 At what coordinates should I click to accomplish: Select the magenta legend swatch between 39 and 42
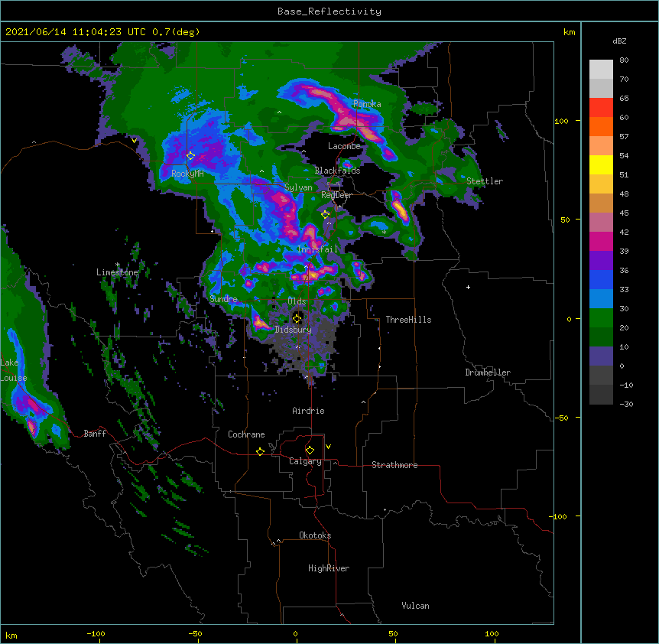pos(601,241)
